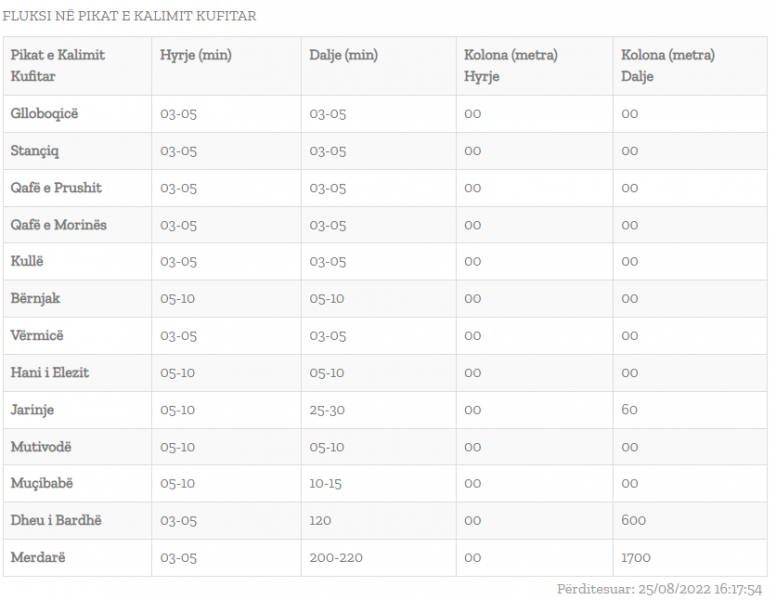Click the Glloboqicë row name
The image size is (776, 600).
(44, 113)
